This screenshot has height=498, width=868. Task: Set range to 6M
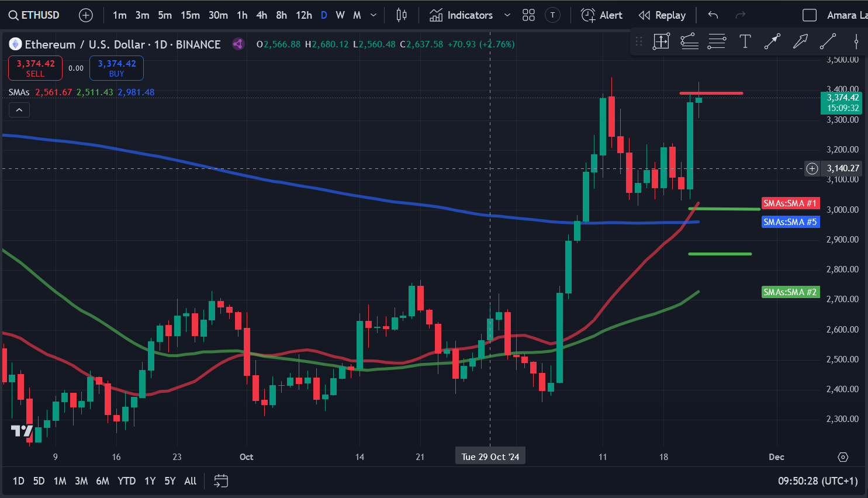click(102, 481)
